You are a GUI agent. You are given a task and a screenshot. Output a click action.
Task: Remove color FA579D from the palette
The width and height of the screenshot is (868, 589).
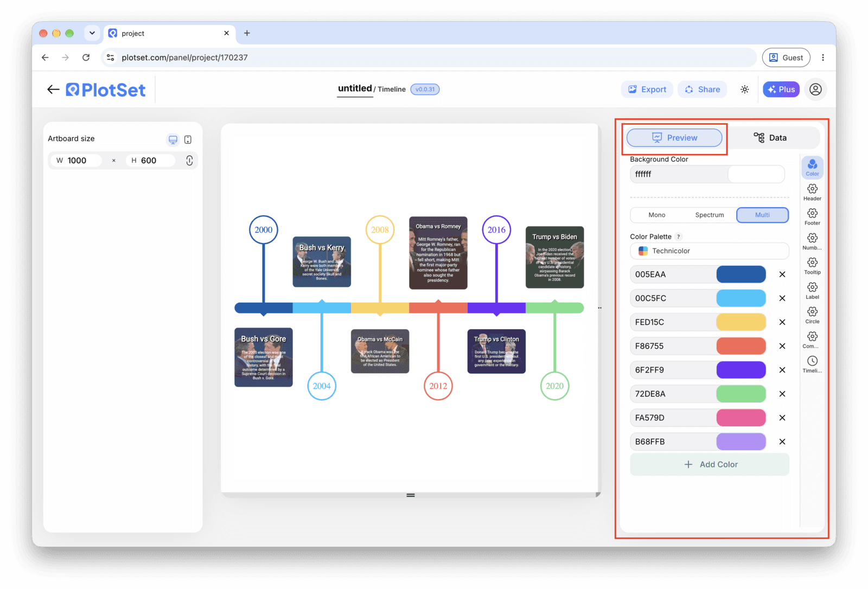point(782,418)
